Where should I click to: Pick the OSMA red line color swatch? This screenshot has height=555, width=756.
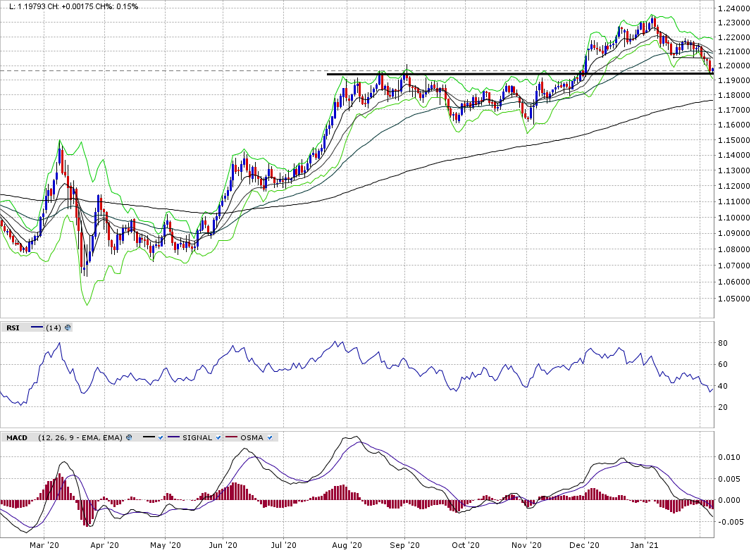coord(232,437)
